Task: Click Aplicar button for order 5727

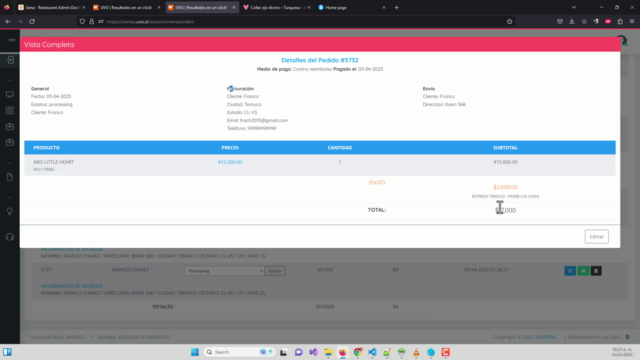Action: click(275, 271)
